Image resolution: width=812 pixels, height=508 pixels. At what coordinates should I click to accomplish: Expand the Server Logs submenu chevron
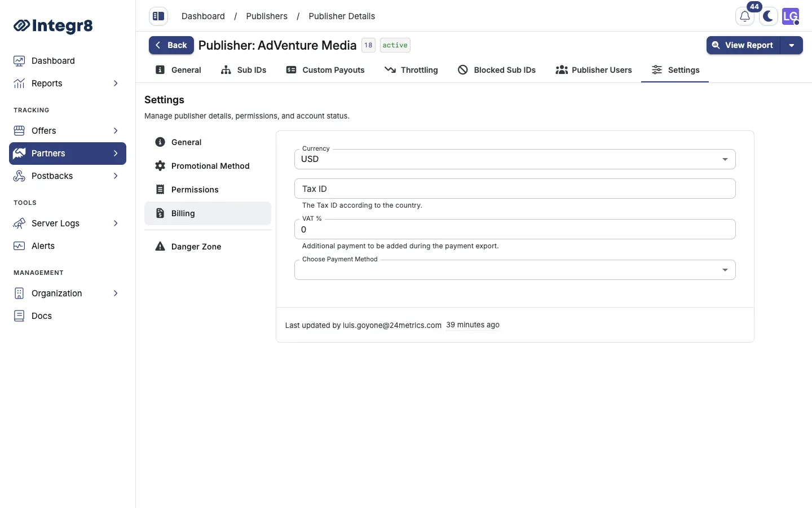[116, 224]
